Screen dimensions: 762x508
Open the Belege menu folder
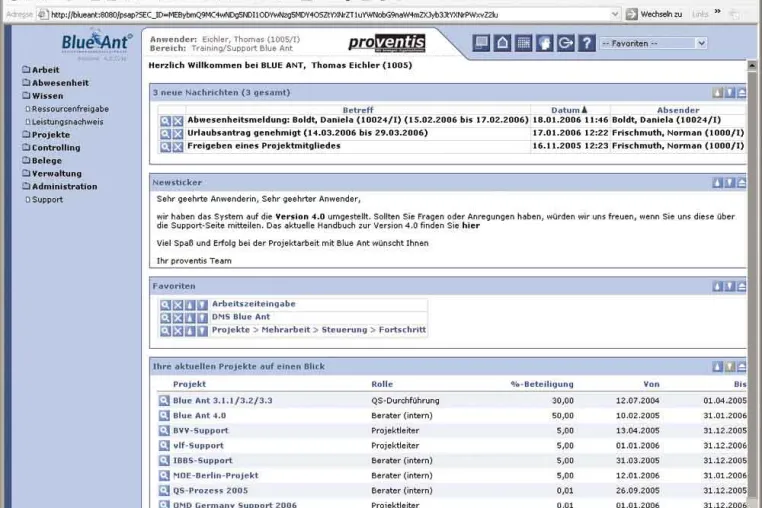42,160
